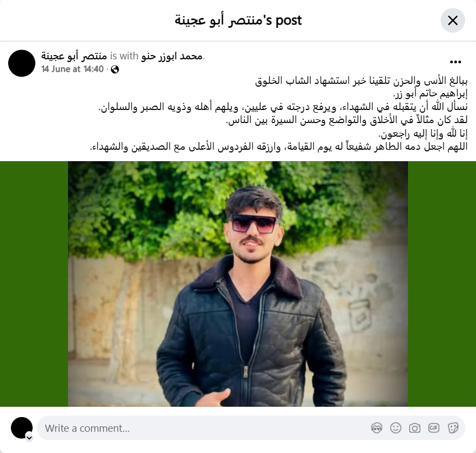Click the Arabic post text body
Viewport: 476px width, 453px height.
[x=279, y=114]
